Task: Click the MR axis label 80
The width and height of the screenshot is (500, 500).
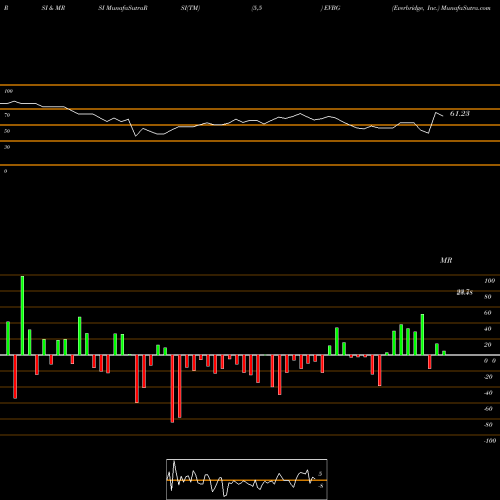Action: 488,297
